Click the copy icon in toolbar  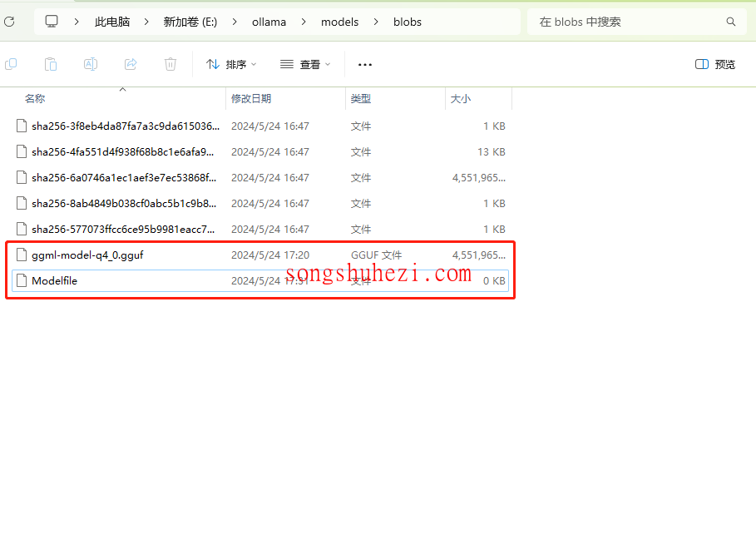pos(11,64)
